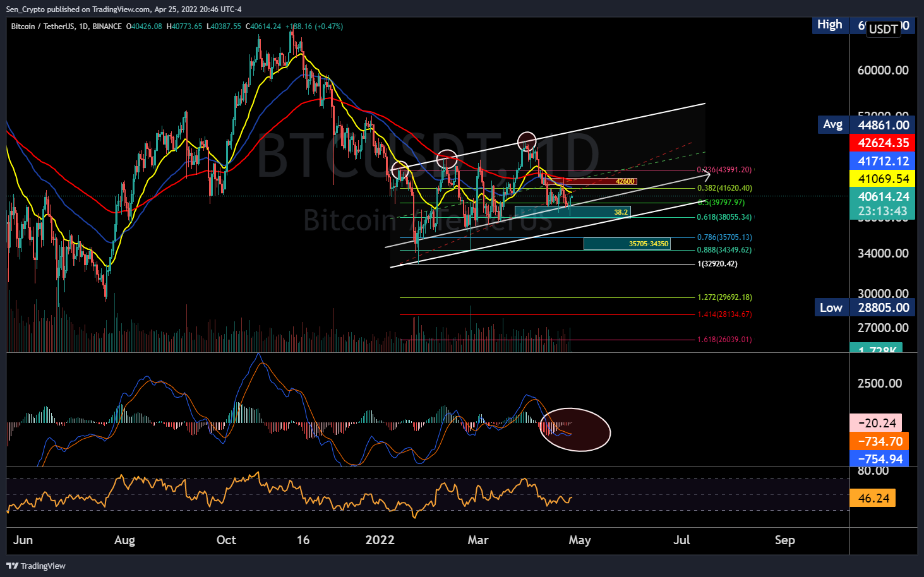Select the 1.272(29692.18) Fibonacci extension label
The image size is (924, 577).
[724, 297]
